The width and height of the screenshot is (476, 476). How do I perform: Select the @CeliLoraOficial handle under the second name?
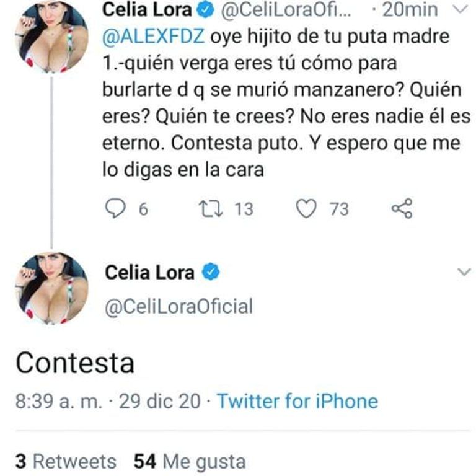(x=178, y=306)
